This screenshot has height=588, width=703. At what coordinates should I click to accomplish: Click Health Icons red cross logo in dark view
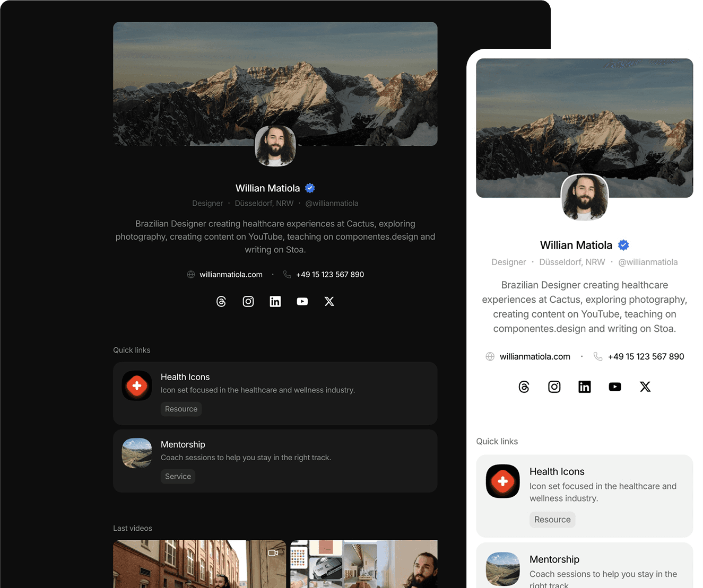pos(137,385)
